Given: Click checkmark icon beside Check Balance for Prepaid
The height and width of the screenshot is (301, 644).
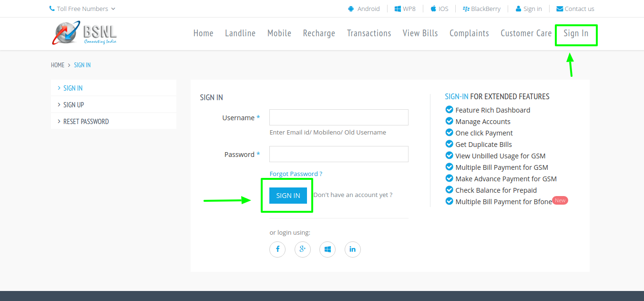Looking at the screenshot, I should click(x=449, y=190).
